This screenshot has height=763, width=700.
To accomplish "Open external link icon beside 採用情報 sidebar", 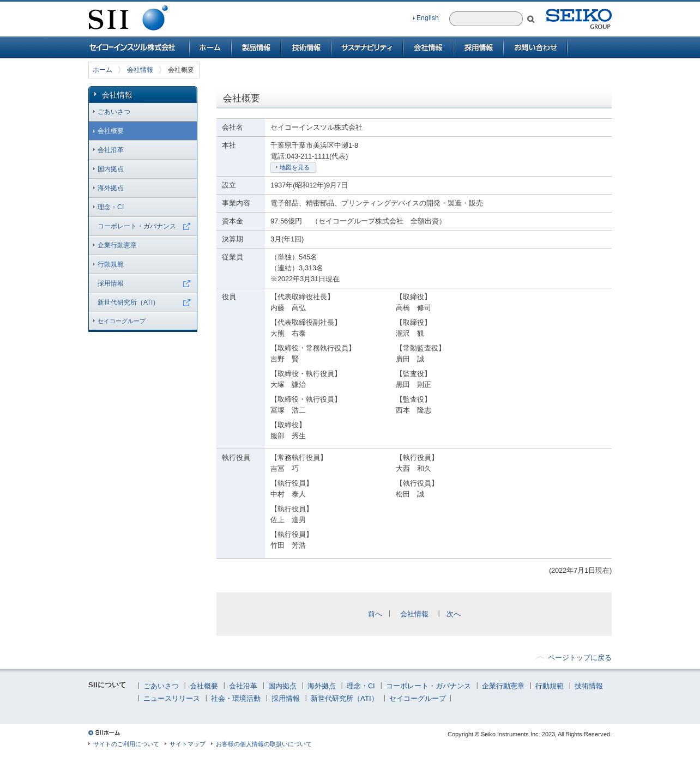I will click(186, 283).
